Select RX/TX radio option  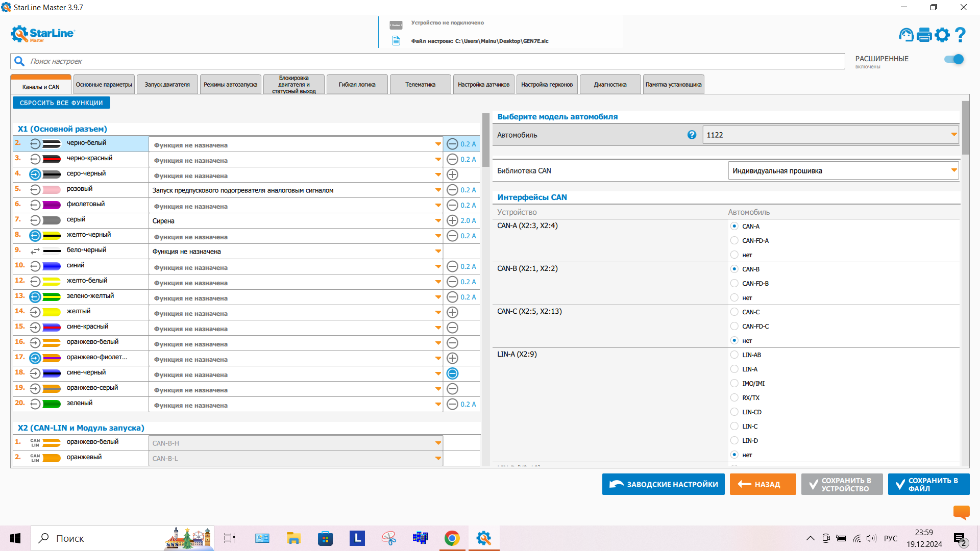[x=734, y=397]
